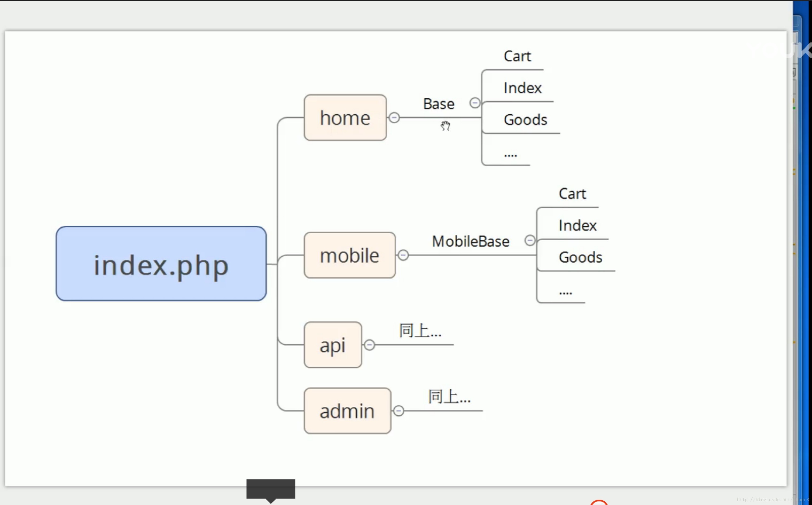812x505 pixels.
Task: Select Index under the Base branch
Action: coord(523,88)
